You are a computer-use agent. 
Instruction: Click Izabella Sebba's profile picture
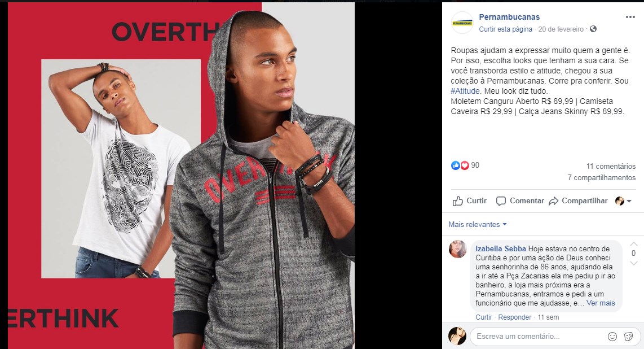point(458,249)
